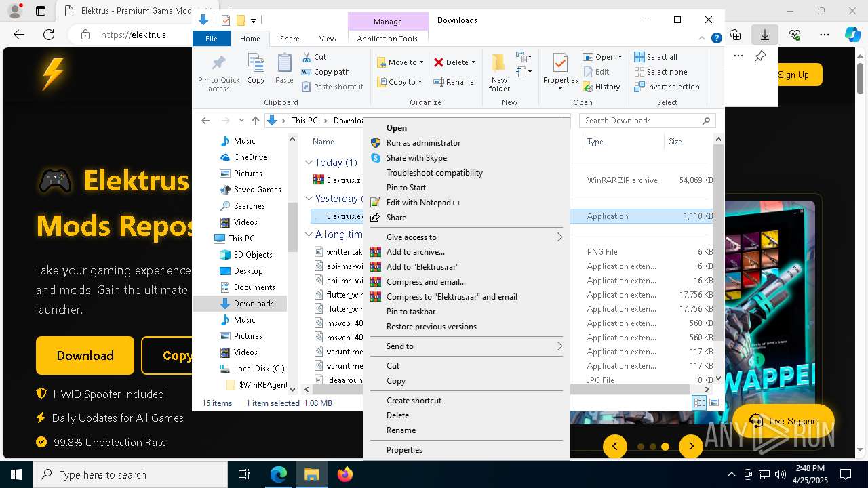This screenshot has width=868, height=488.
Task: Expand Give access to submenu
Action: point(467,237)
